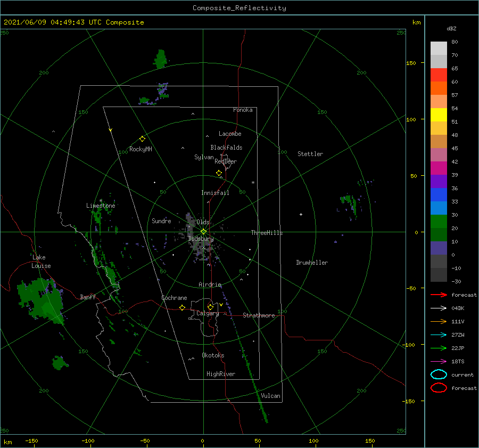The height and width of the screenshot is (448, 479).
Task: Click the ThreeHills label
Action: [267, 233]
